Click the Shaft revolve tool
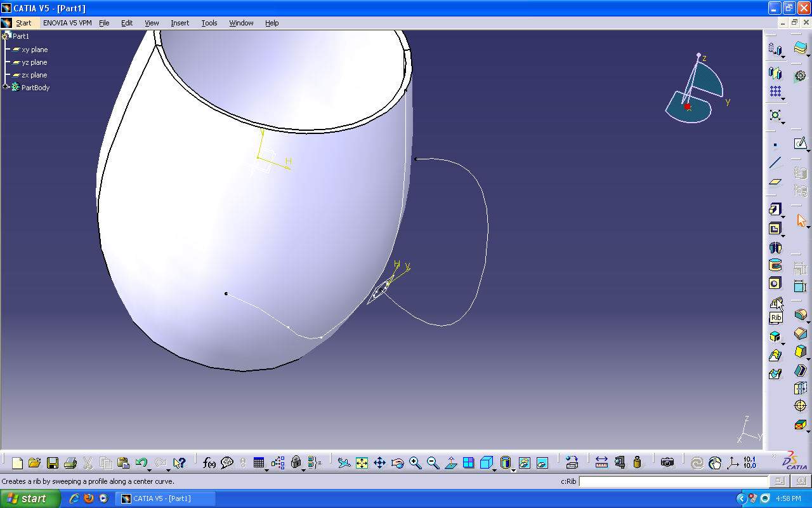 click(x=775, y=247)
